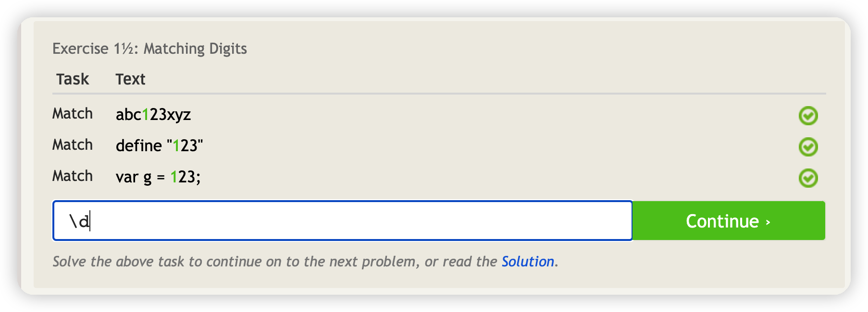
Task: Click the highlighted green 1 in var g = 123;
Action: [x=174, y=177]
